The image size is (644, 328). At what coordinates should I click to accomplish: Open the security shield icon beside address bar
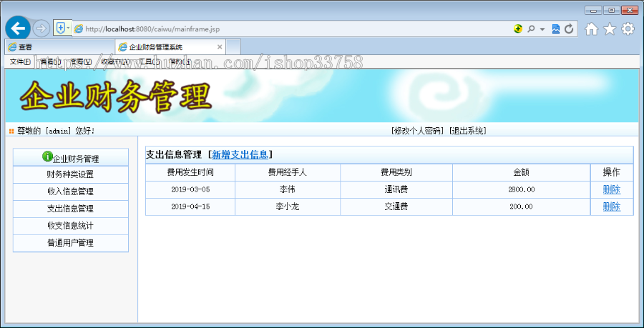click(60, 29)
